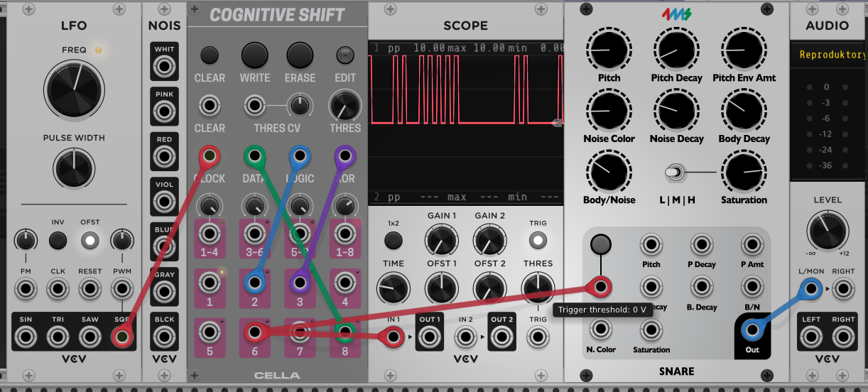Viewport: 868px width, 392px height.
Task: Click the Scope IN 2 jack
Action: [465, 337]
